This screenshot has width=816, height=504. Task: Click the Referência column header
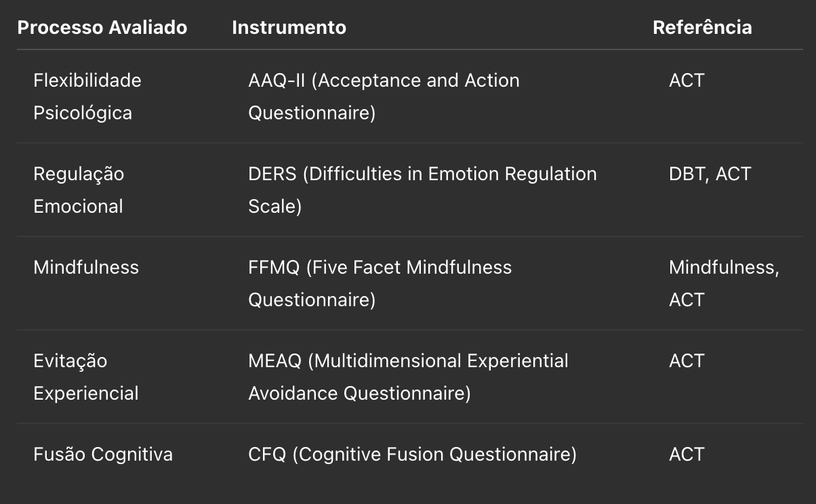702,28
